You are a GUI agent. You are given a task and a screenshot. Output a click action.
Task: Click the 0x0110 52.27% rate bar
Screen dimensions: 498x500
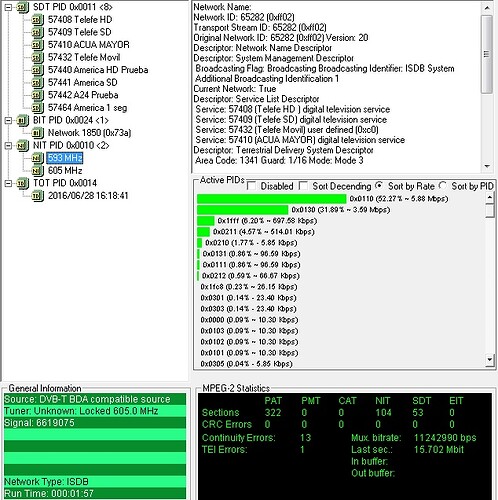[x=272, y=199]
